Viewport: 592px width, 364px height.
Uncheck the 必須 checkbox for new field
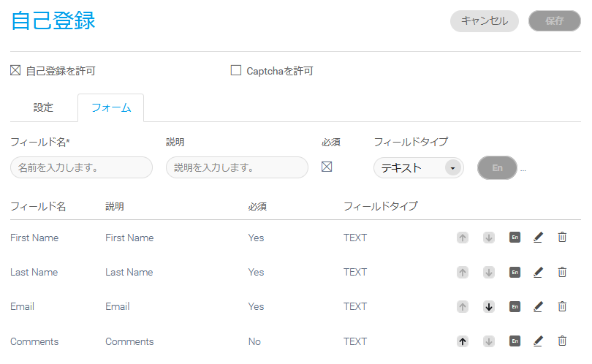click(327, 167)
